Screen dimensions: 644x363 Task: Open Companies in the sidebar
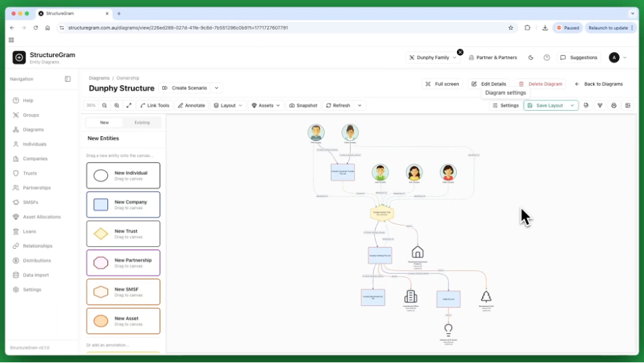(35, 159)
